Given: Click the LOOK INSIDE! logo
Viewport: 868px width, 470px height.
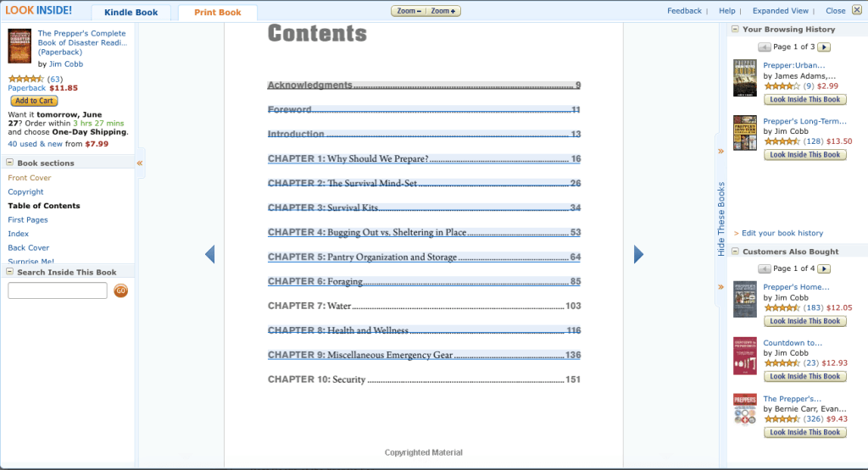Looking at the screenshot, I should tap(39, 10).
